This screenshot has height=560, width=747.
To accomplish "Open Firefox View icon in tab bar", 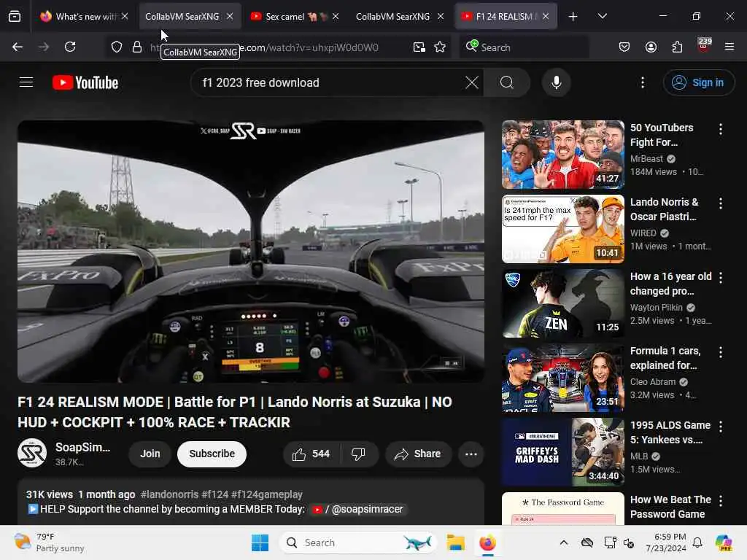I will coord(15,17).
